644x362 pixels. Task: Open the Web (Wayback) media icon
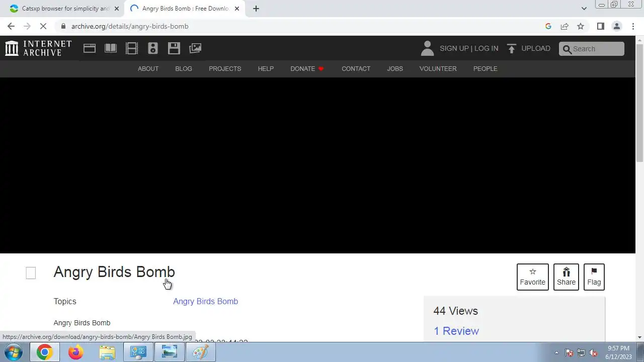point(90,48)
